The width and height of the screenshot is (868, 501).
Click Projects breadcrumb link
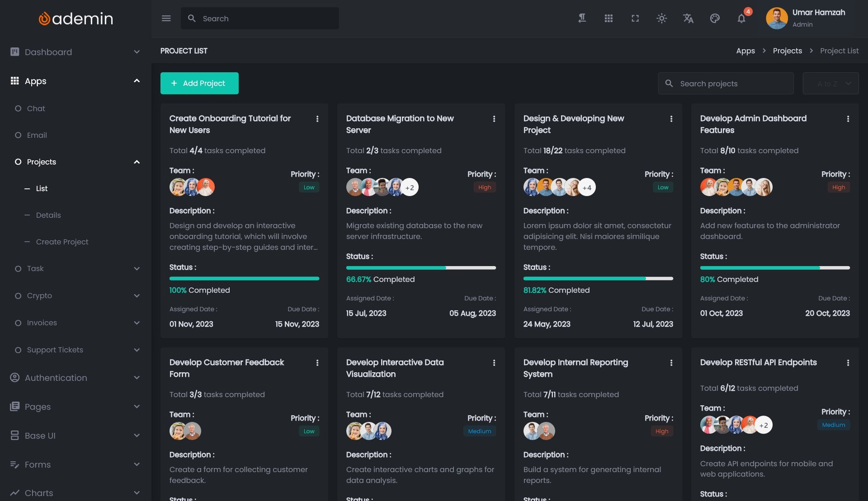click(787, 51)
